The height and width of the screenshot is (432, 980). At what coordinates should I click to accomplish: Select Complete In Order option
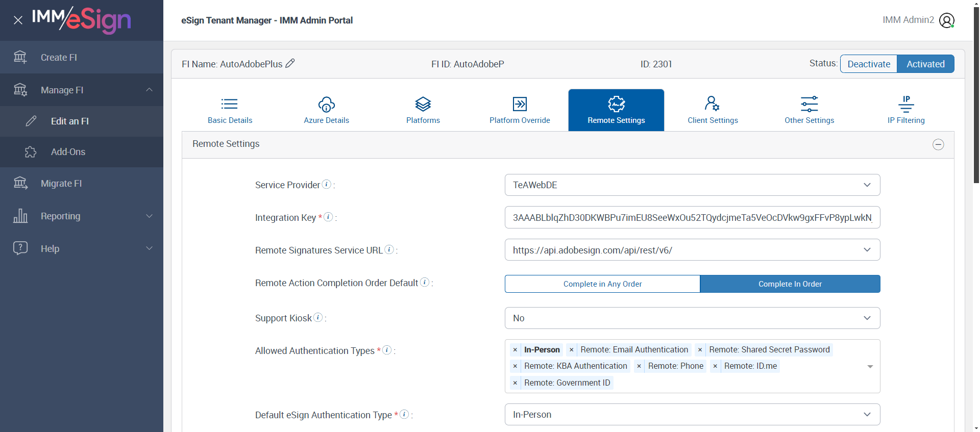790,284
